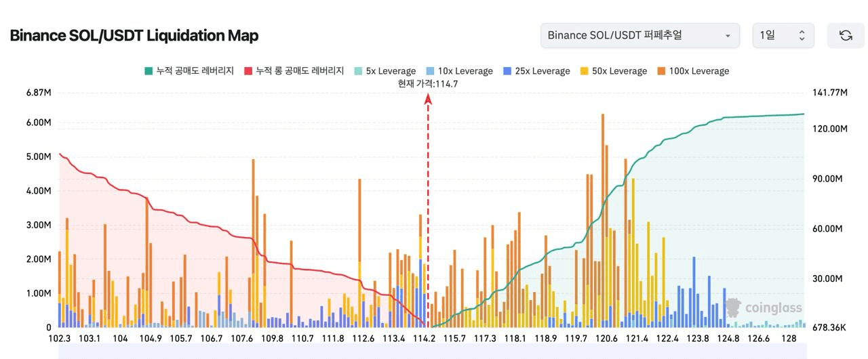Click the up/down stepper arrows beside 1일
Screen dimensions: 868x359
coord(802,35)
